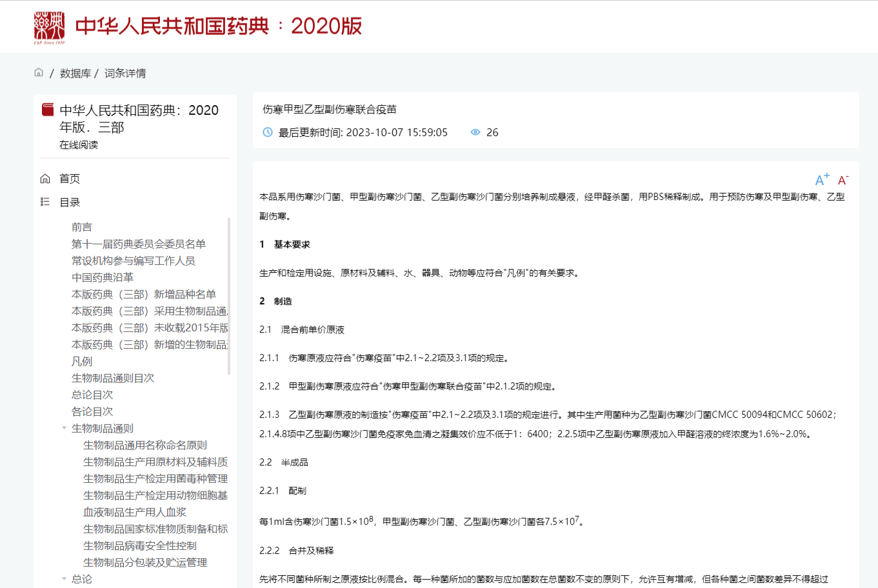Click paragraph 2.1.2 about 甲型副伤寒原液
The height and width of the screenshot is (588, 878).
[408, 386]
